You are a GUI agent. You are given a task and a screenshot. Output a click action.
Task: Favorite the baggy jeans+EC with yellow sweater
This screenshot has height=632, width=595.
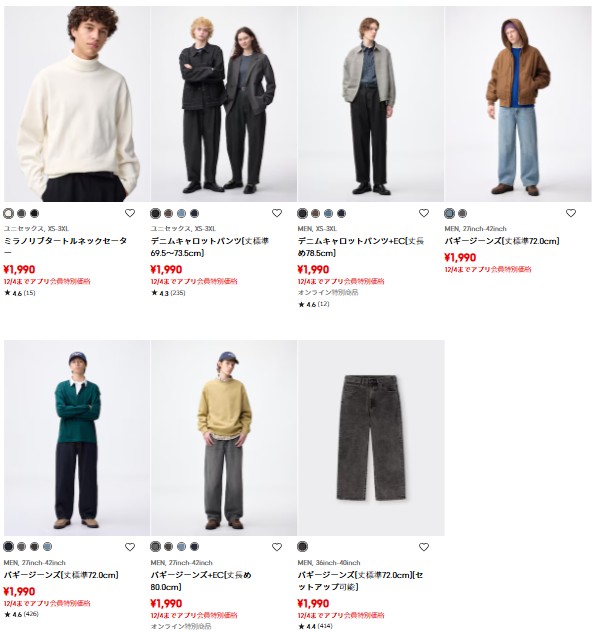click(277, 547)
